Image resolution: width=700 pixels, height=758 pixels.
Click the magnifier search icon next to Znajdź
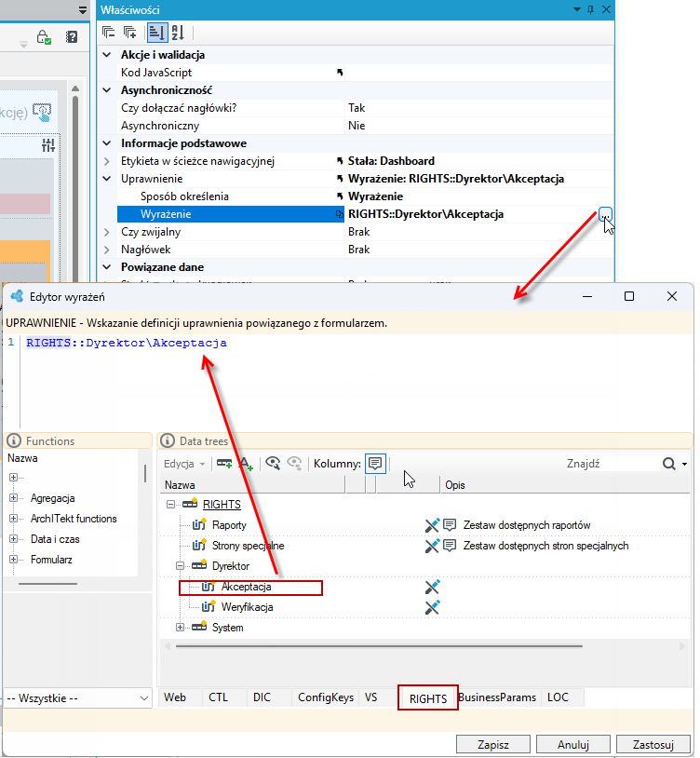click(x=669, y=464)
